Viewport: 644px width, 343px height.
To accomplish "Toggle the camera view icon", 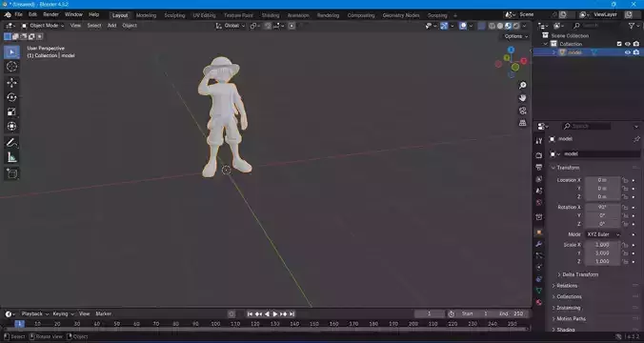I will (522, 111).
